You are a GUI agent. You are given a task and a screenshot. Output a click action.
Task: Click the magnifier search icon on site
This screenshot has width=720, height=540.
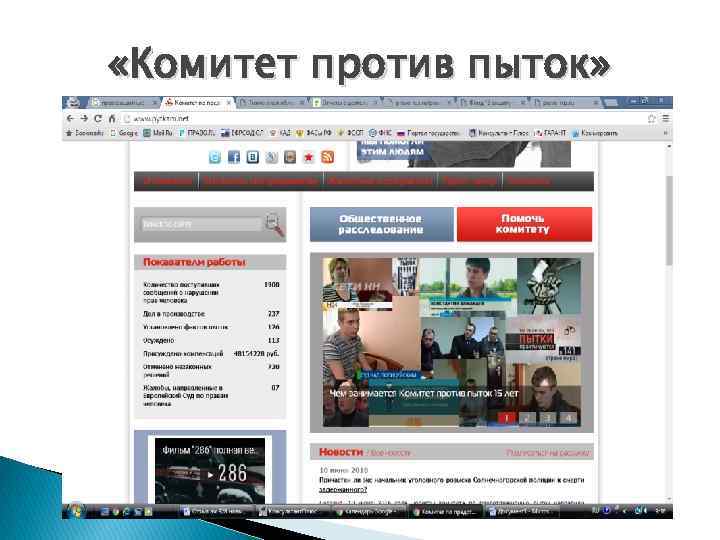(274, 224)
